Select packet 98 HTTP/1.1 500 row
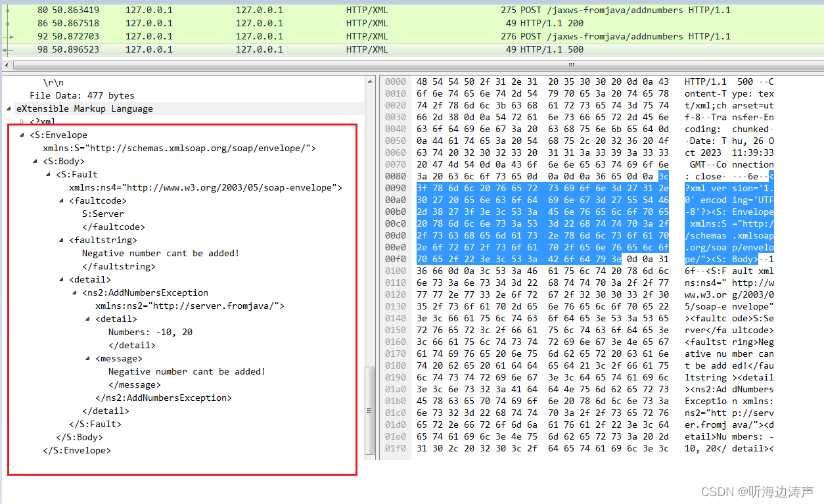 click(412, 49)
